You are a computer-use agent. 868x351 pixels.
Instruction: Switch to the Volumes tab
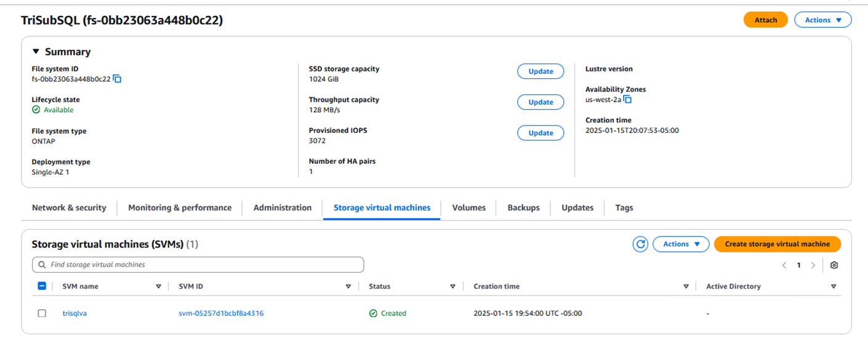[x=468, y=208]
